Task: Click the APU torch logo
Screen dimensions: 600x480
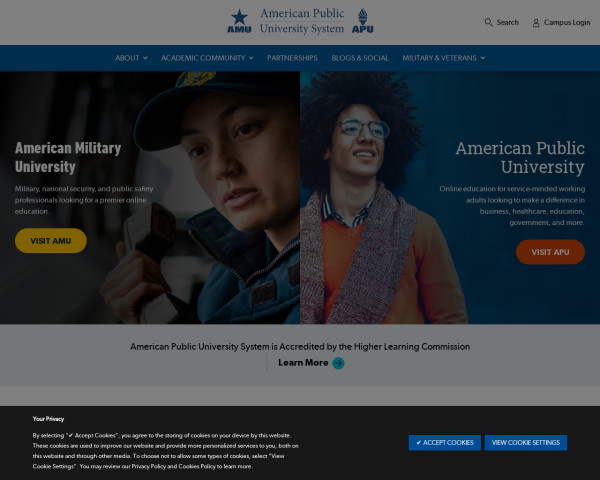Action: coord(362,21)
